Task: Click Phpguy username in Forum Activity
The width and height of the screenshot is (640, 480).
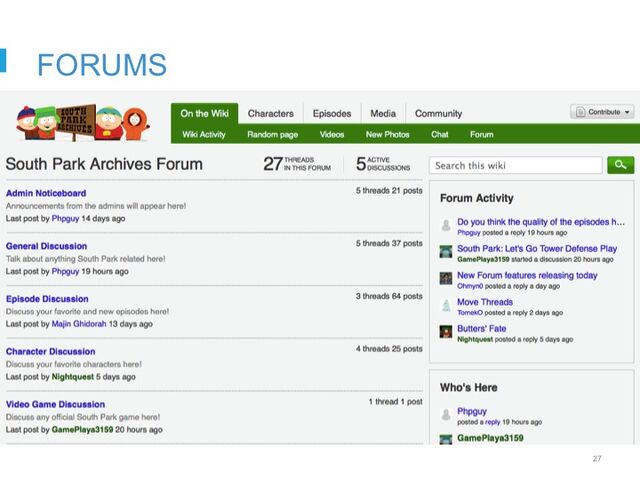Action: tap(469, 233)
